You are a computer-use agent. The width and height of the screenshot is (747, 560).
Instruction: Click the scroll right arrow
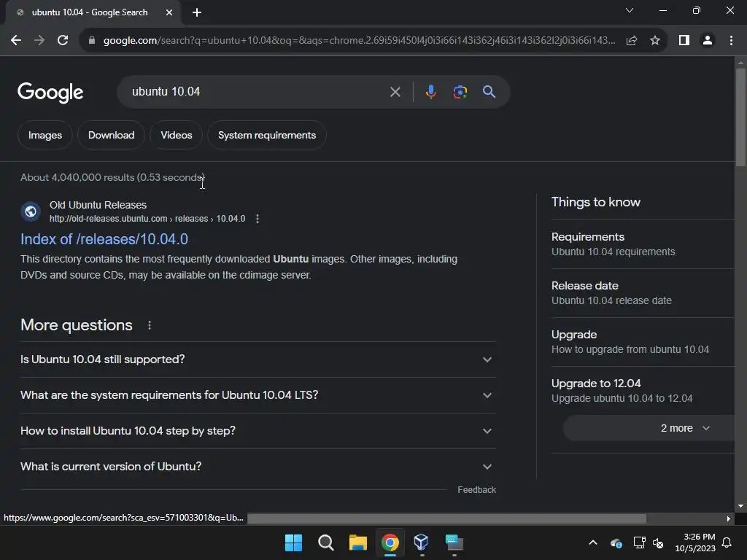coord(729,518)
